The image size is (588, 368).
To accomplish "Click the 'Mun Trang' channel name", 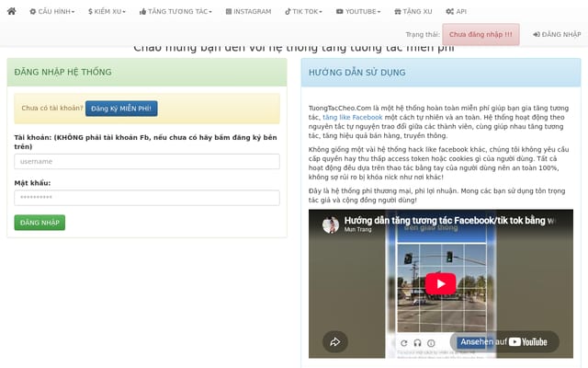I will pyautogui.click(x=357, y=229).
